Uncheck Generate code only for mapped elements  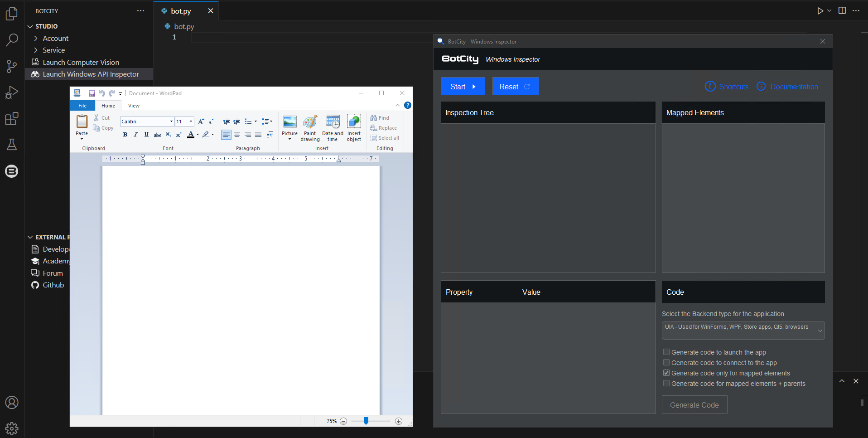pos(666,373)
